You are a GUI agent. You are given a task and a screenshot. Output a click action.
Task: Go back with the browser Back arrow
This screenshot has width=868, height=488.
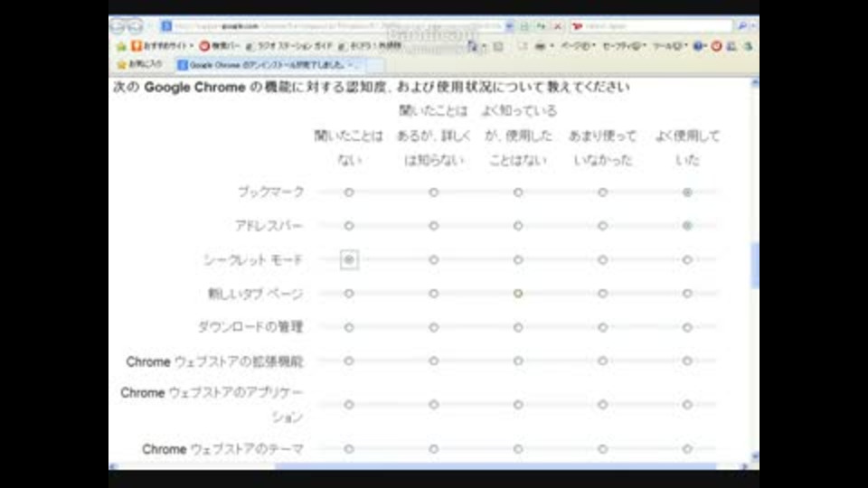[118, 26]
